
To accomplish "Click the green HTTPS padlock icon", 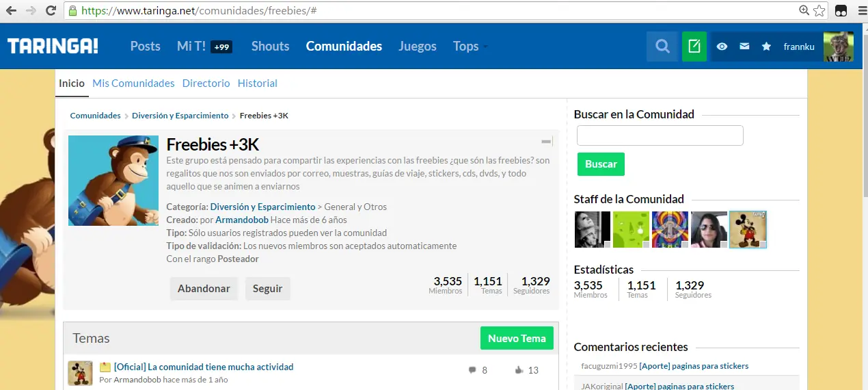I will [x=72, y=11].
